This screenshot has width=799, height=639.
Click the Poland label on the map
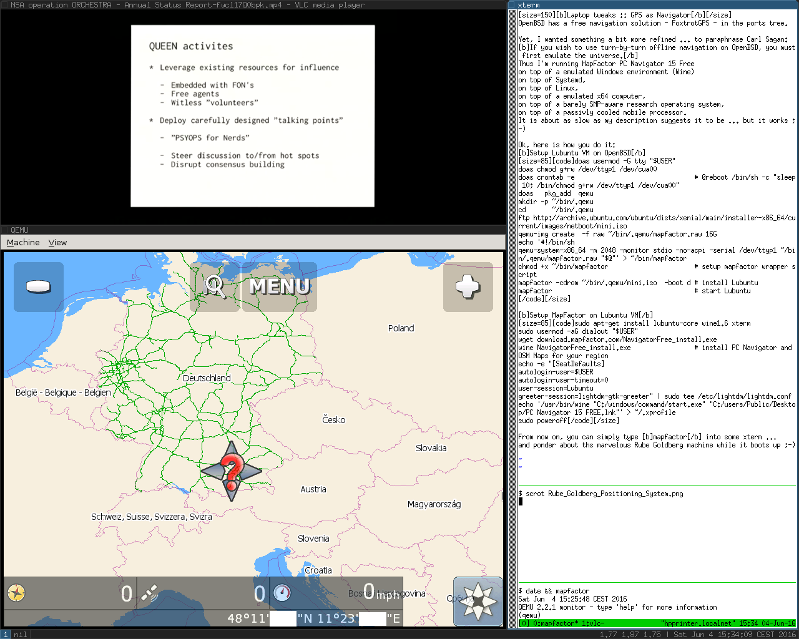click(x=401, y=328)
